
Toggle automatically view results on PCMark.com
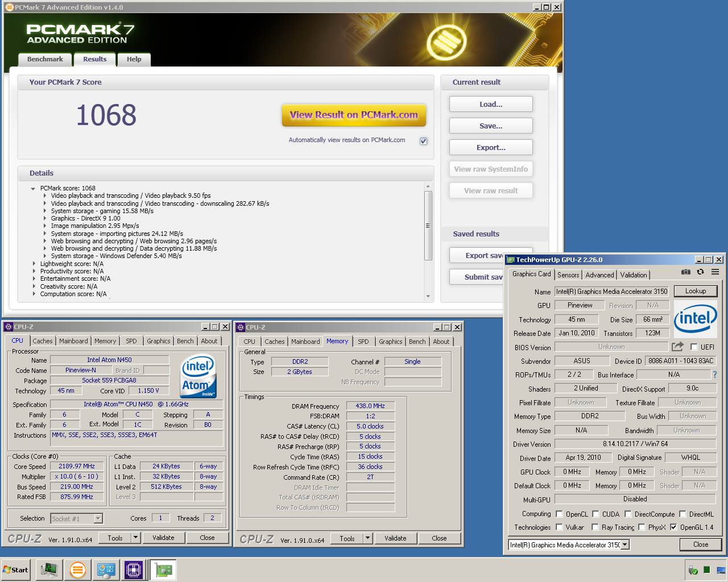[x=424, y=141]
